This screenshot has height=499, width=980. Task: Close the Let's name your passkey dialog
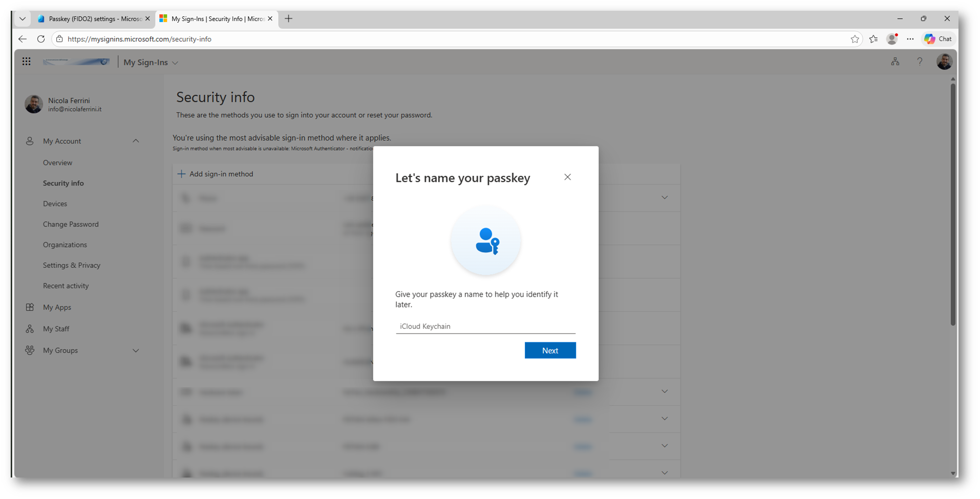(x=567, y=177)
